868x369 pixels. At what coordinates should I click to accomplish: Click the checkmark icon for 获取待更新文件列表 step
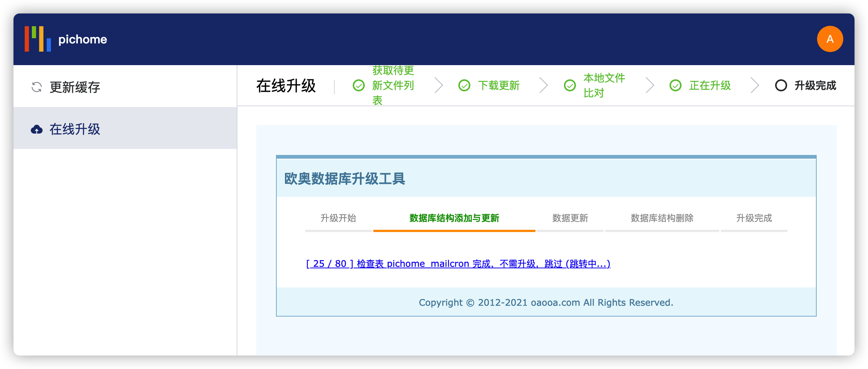click(359, 86)
